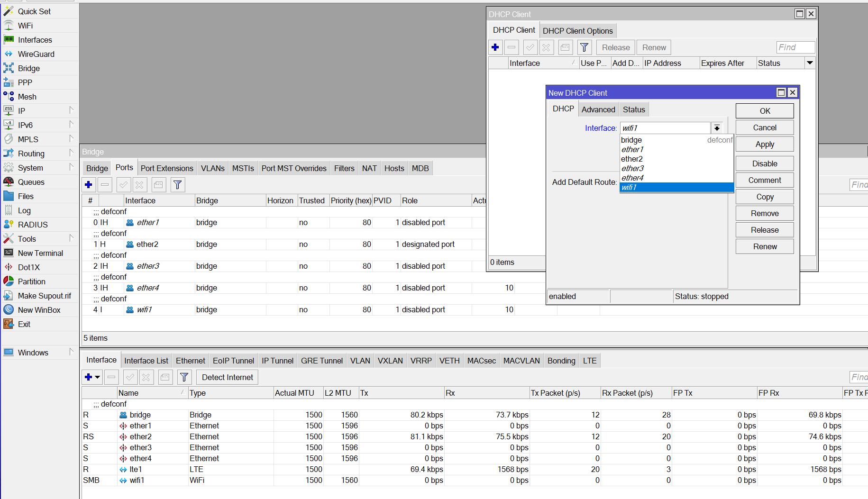Screen dimensions: 868x499
Task: Click the Interface field showing wifi1
Action: point(665,128)
